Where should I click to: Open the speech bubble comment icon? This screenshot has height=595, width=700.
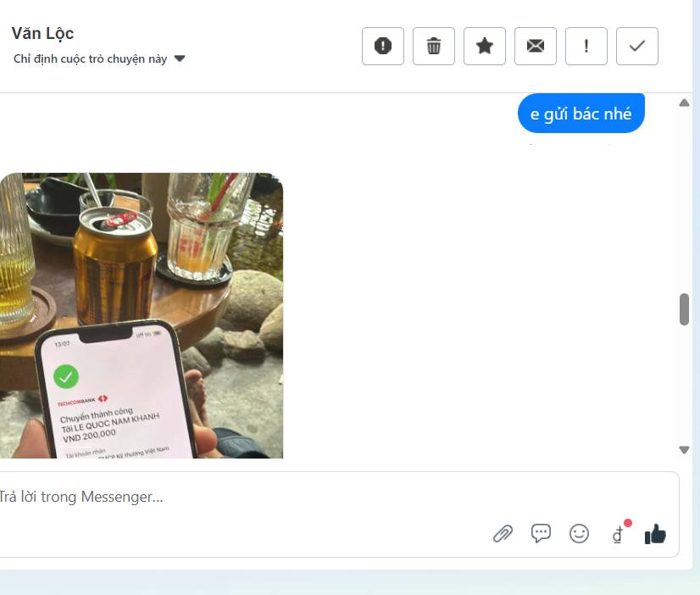(542, 533)
